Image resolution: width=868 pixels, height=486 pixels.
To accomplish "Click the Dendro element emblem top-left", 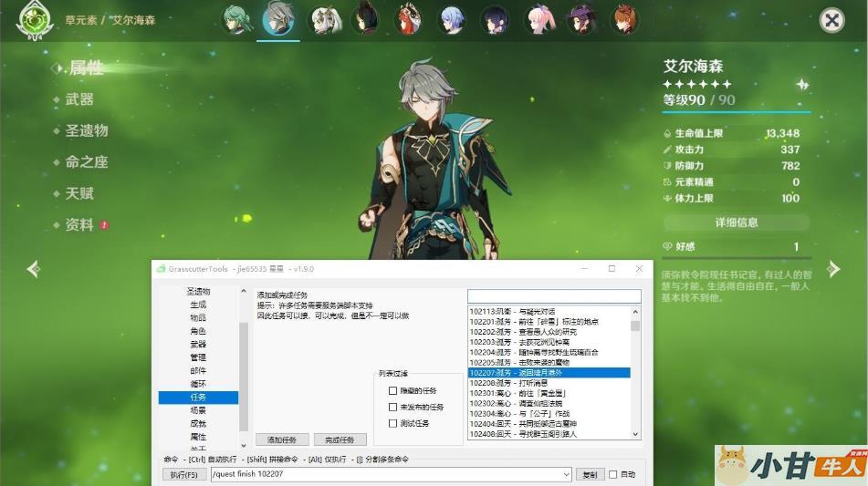I will (x=34, y=21).
